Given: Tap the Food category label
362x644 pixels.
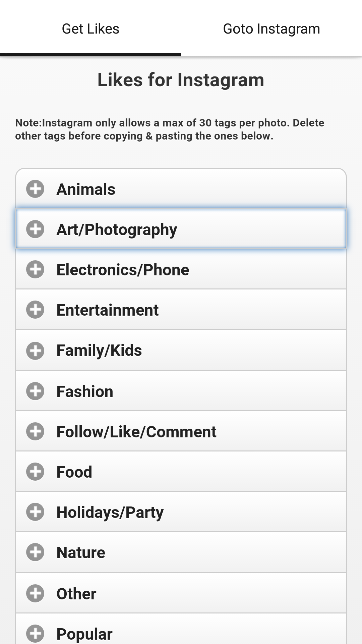Looking at the screenshot, I should coord(74,472).
